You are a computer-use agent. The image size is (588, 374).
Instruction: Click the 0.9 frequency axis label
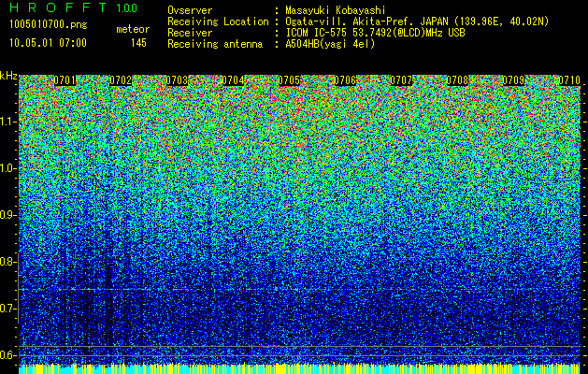pyautogui.click(x=7, y=215)
